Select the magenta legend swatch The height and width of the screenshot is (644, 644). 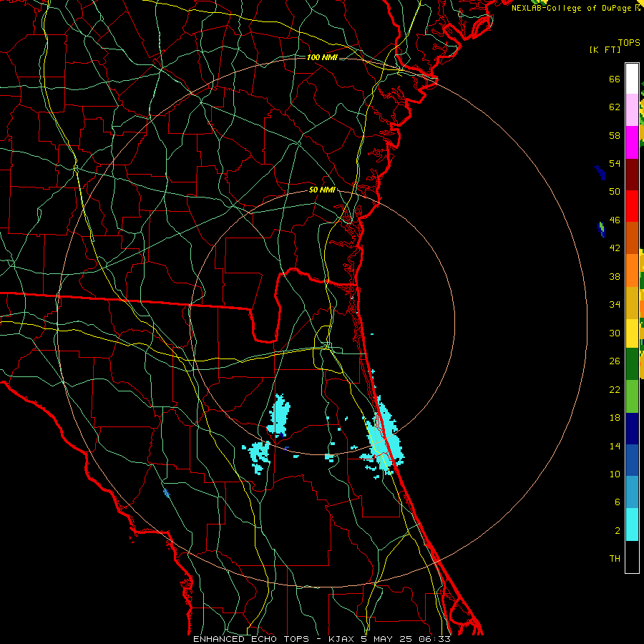click(x=632, y=142)
